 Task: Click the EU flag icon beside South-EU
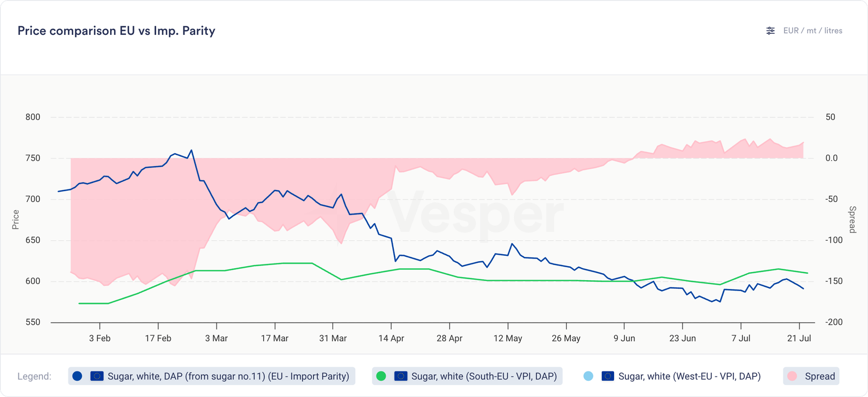click(x=400, y=376)
